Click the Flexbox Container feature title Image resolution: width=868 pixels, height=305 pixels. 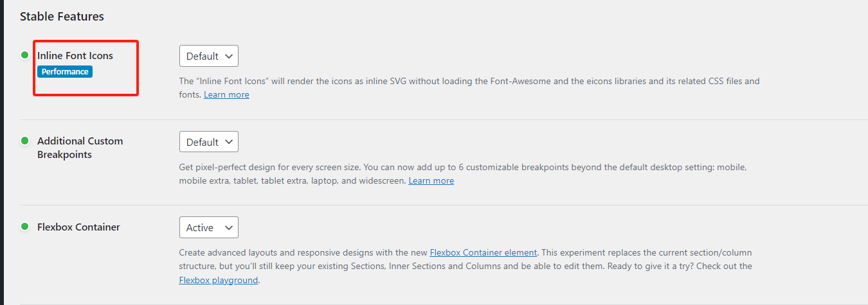pyautogui.click(x=78, y=227)
